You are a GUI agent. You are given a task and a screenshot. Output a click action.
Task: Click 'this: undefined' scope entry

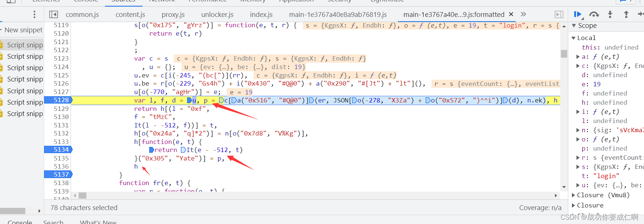610,47
